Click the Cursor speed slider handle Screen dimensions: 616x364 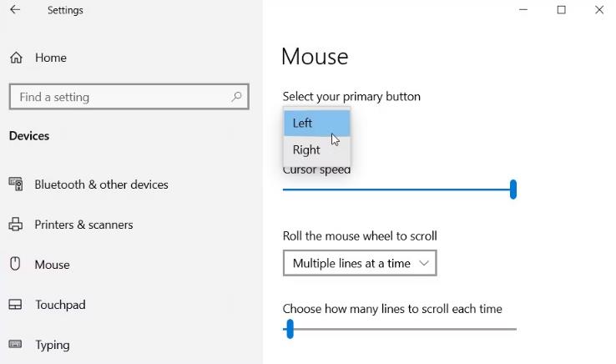tap(513, 190)
